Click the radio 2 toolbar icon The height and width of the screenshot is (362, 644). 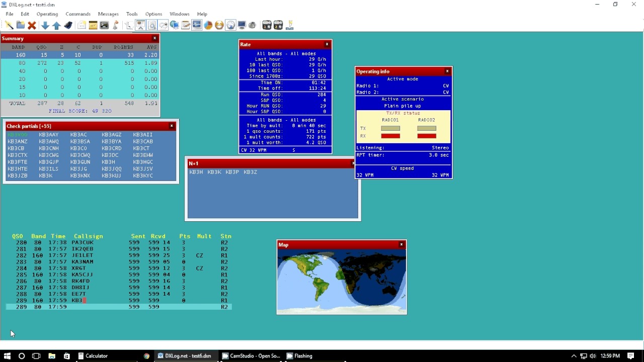278,25
